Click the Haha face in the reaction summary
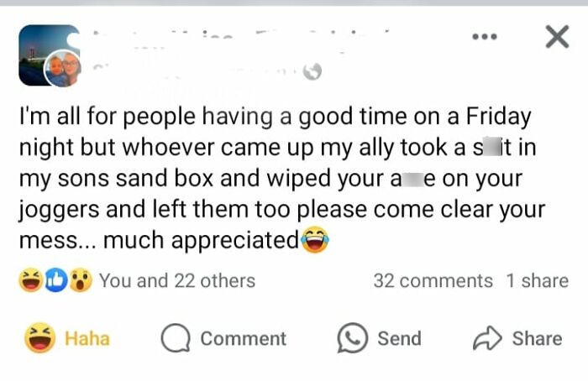This screenshot has height=381, width=588. pos(31,280)
